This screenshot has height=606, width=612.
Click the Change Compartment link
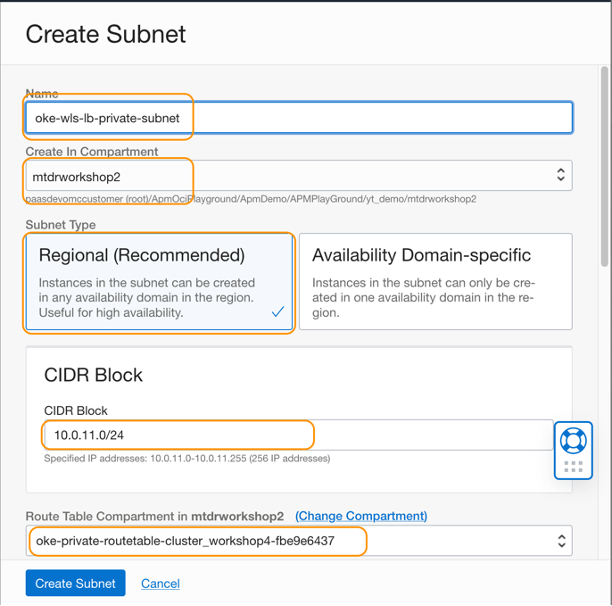(361, 516)
